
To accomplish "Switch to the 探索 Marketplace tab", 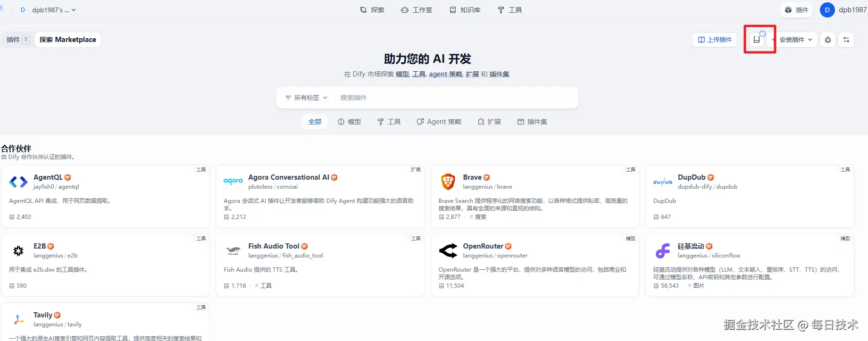I will (68, 40).
